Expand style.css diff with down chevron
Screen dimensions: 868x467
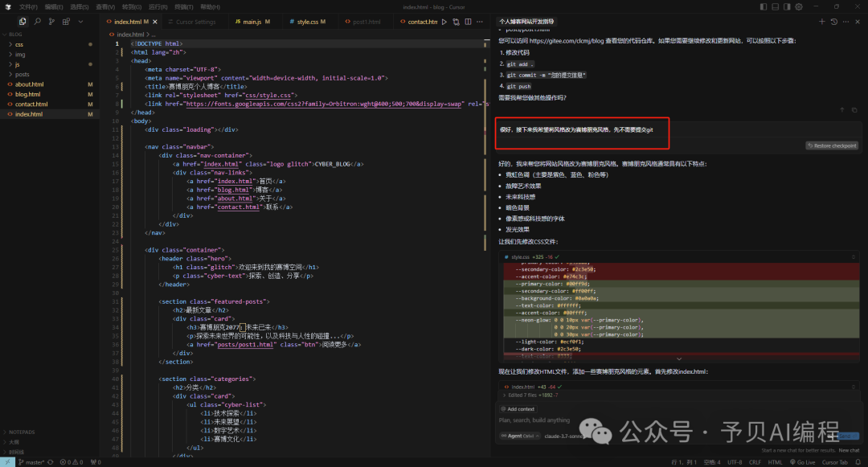[x=679, y=358]
